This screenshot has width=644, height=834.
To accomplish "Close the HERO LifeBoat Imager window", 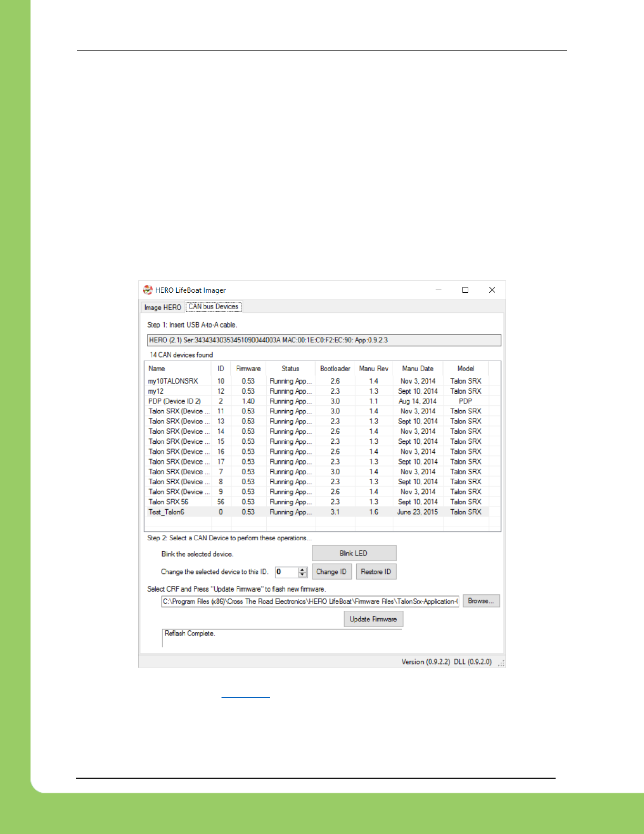I will 492,290.
